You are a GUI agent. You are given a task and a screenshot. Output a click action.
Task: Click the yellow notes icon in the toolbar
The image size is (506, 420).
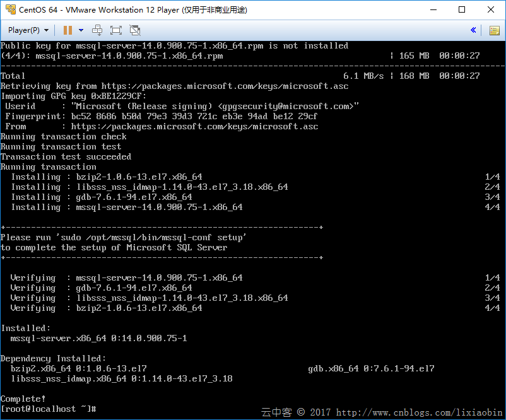tap(494, 30)
